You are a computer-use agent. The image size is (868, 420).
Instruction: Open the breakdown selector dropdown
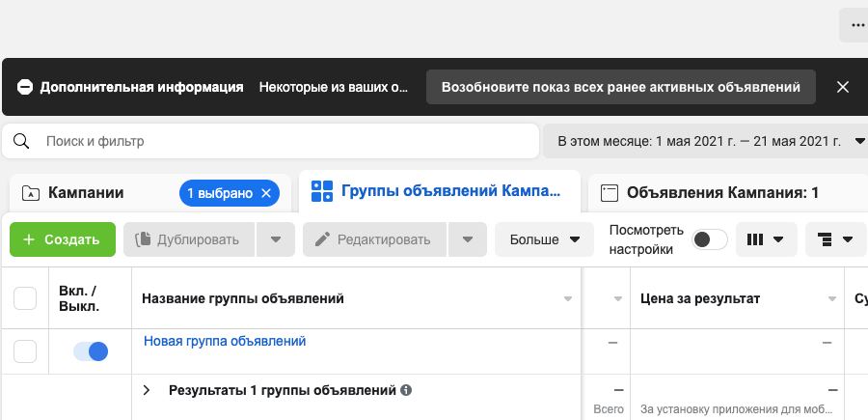pyautogui.click(x=835, y=239)
